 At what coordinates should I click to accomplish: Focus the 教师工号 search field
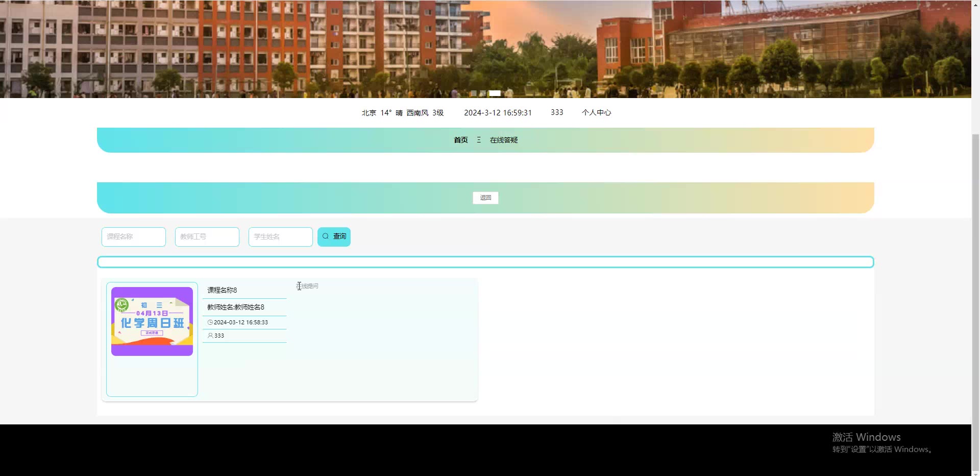point(207,237)
